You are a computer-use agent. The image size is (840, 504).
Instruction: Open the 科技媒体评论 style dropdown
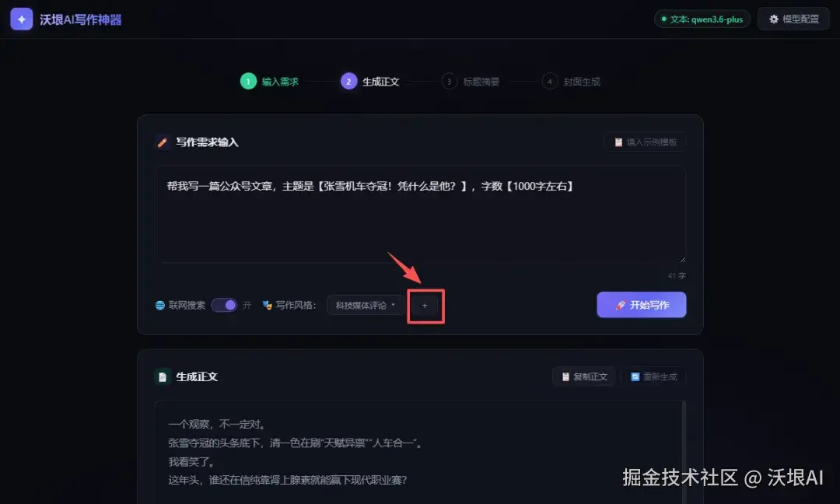(x=366, y=305)
